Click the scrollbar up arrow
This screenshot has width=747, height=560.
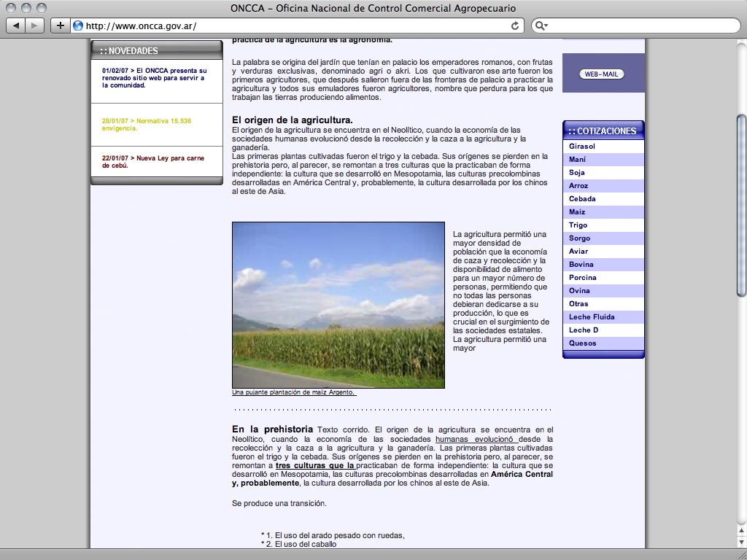tap(741, 531)
